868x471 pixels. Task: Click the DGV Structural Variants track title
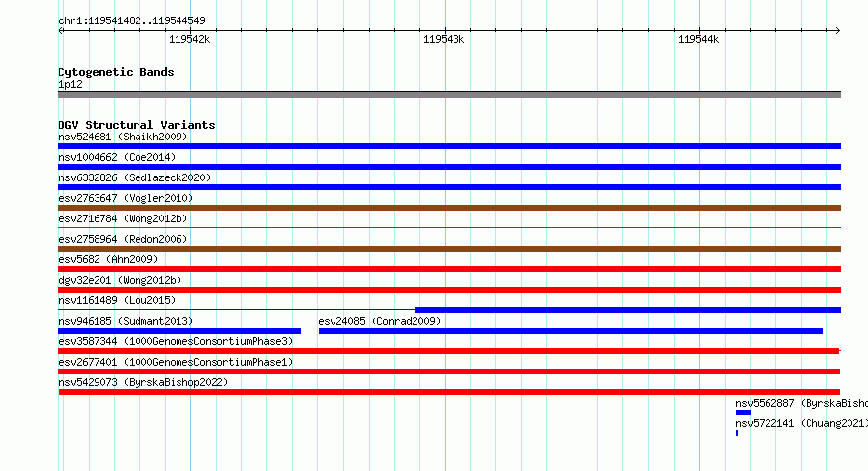(137, 125)
